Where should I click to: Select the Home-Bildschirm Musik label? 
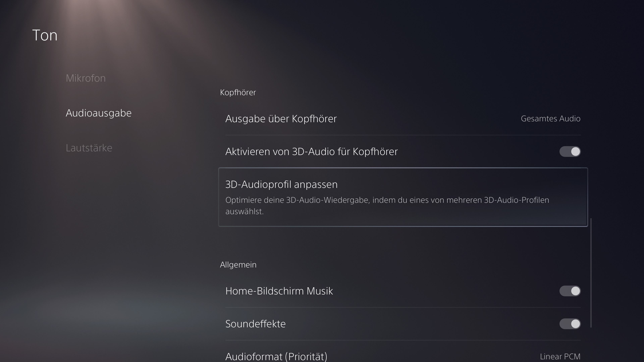(279, 291)
